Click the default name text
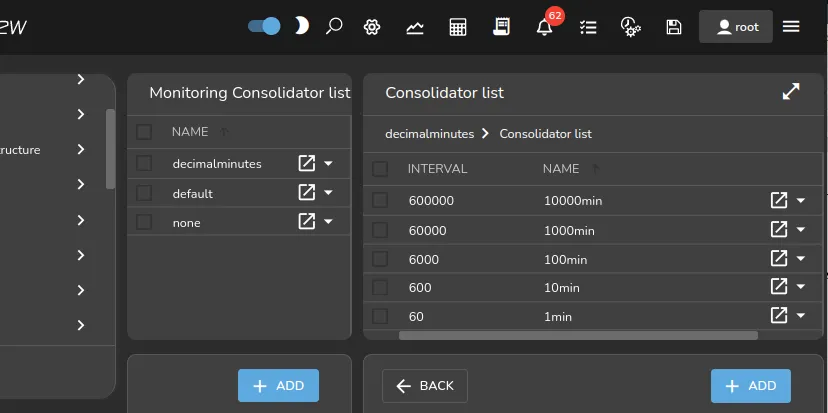 pyautogui.click(x=193, y=194)
